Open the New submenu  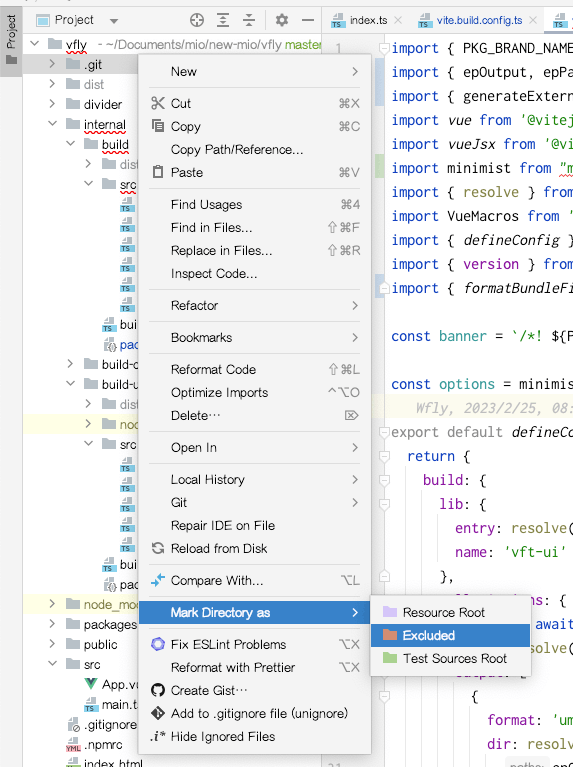point(254,72)
